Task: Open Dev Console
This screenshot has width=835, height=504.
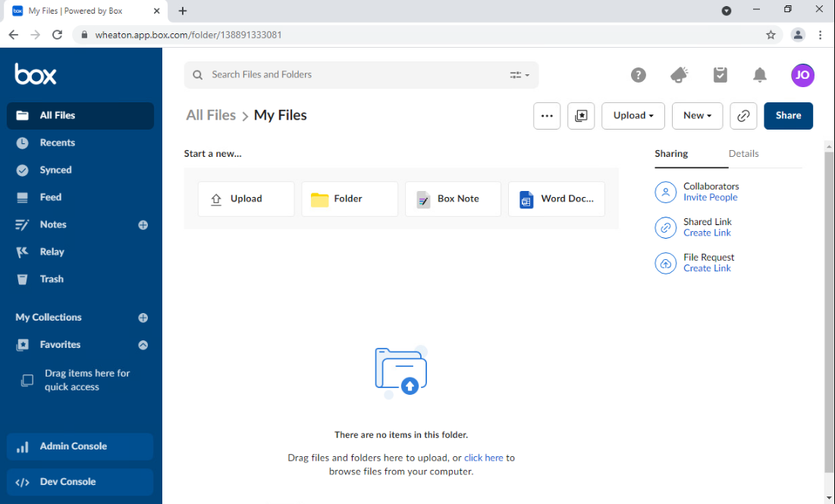Action: 80,482
